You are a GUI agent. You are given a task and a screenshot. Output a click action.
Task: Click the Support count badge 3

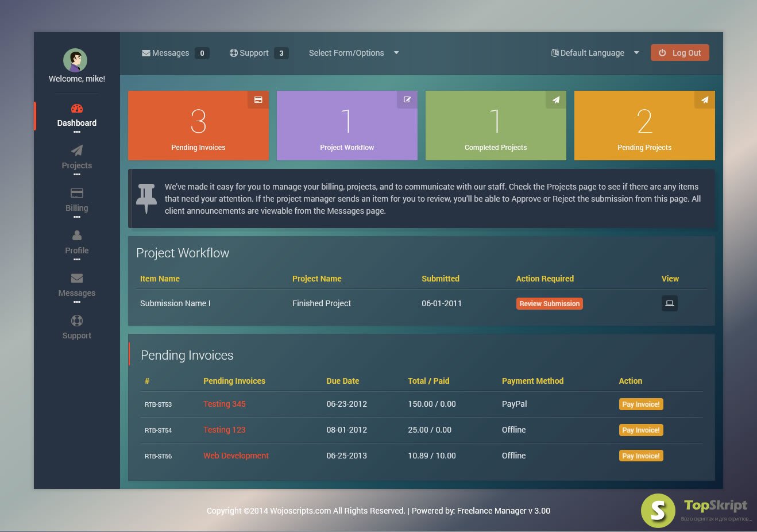[x=281, y=53]
